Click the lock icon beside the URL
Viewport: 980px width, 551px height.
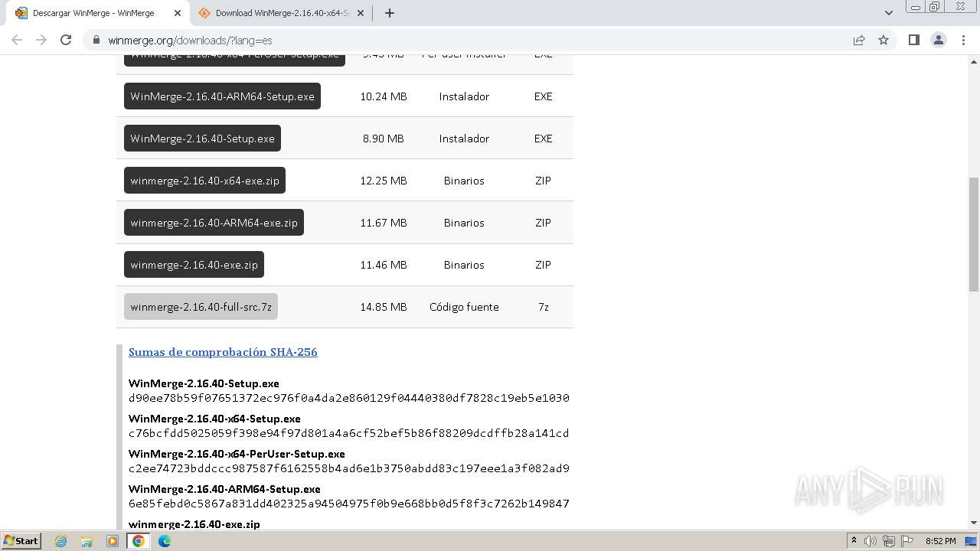click(96, 40)
